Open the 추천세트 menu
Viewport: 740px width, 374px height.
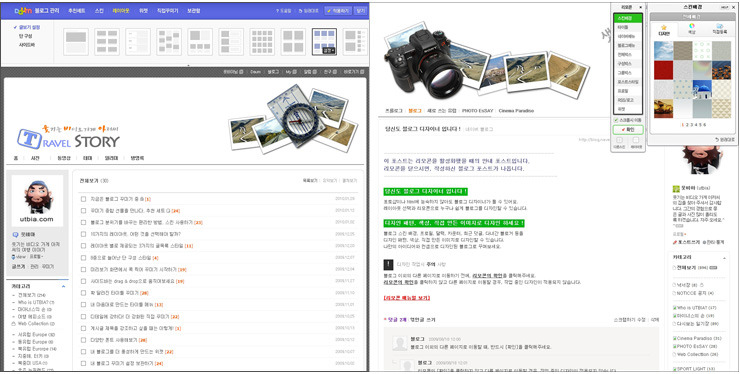point(77,10)
